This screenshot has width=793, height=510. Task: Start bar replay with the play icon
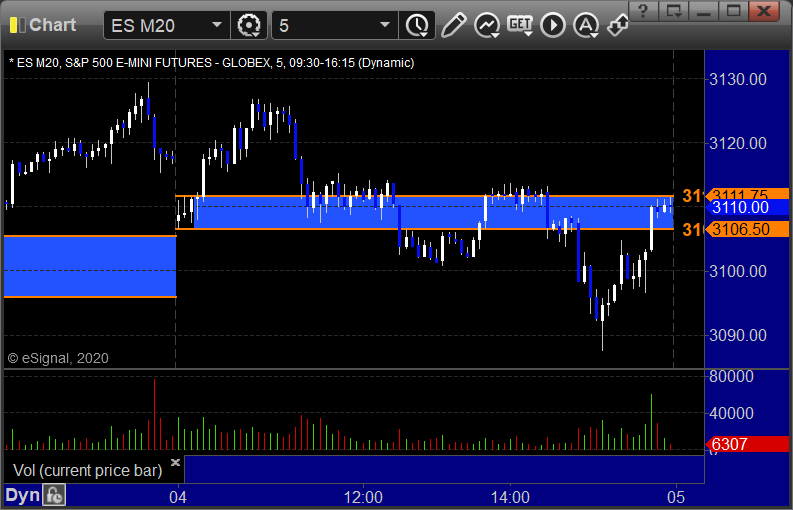click(x=553, y=25)
